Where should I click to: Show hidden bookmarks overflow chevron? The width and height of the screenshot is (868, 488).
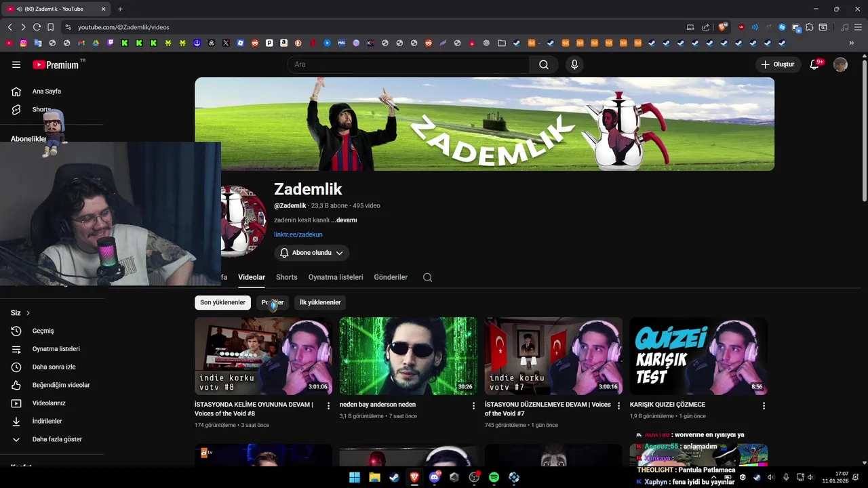(x=852, y=43)
